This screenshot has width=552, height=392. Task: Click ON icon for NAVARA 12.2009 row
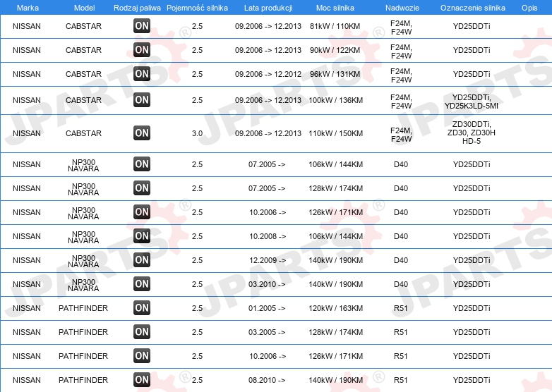point(142,260)
